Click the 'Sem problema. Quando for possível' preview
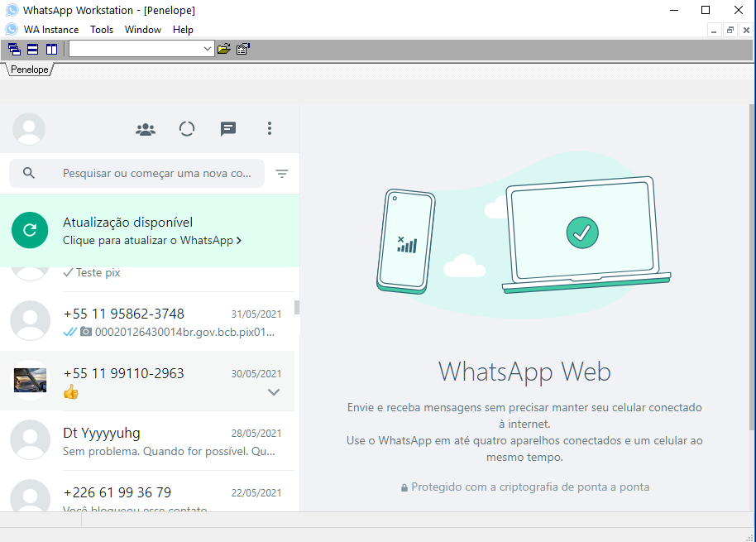This screenshot has height=542, width=756. click(x=170, y=451)
